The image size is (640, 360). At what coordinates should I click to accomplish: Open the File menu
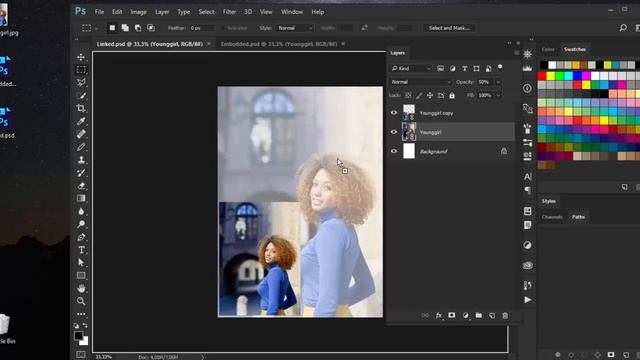[x=99, y=12]
